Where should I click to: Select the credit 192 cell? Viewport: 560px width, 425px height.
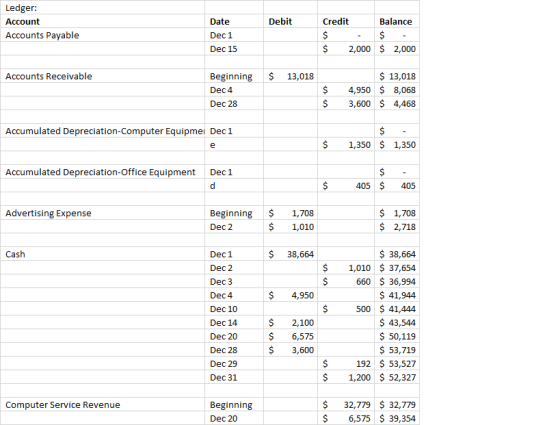pyautogui.click(x=346, y=364)
